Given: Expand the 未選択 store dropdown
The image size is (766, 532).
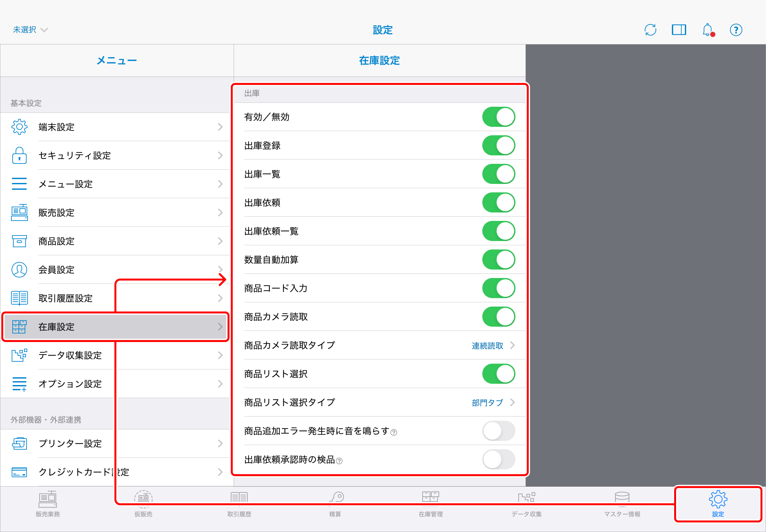Looking at the screenshot, I should pyautogui.click(x=30, y=30).
